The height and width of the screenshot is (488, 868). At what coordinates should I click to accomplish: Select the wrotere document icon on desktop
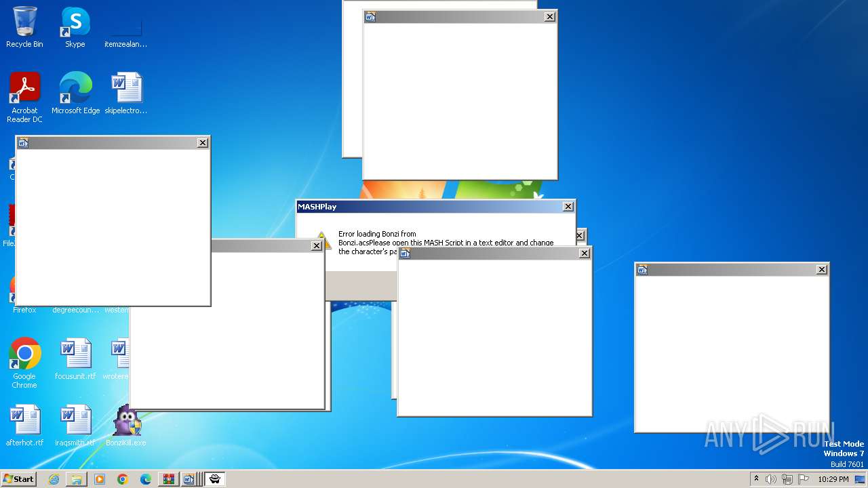tap(119, 359)
